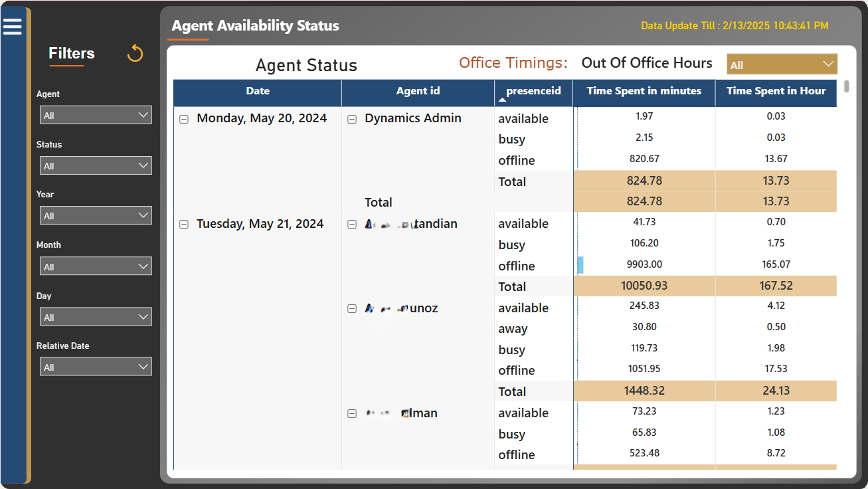Collapse the agent ending in 'unoz'
Image resolution: width=868 pixels, height=489 pixels.
coord(352,309)
